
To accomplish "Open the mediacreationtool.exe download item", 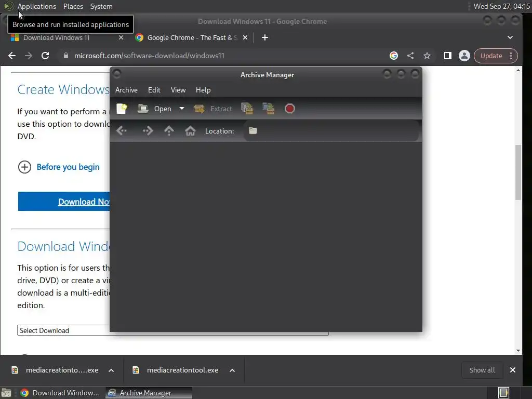I will coord(177,370).
